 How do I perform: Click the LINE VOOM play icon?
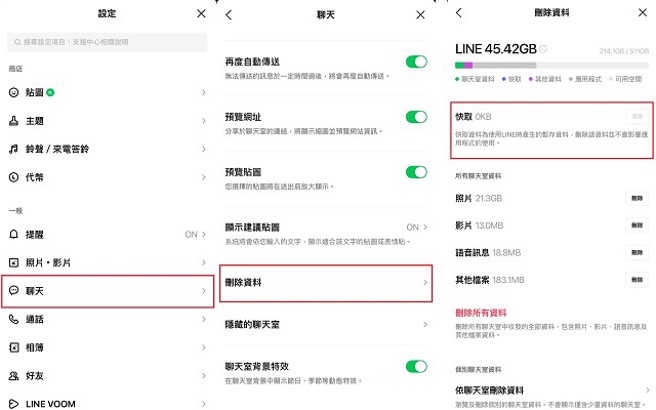[x=14, y=404]
